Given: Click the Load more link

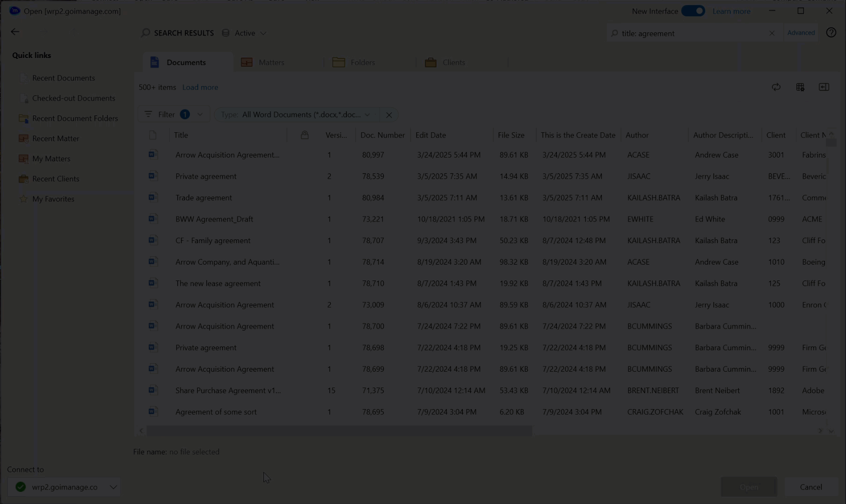Looking at the screenshot, I should tap(200, 87).
